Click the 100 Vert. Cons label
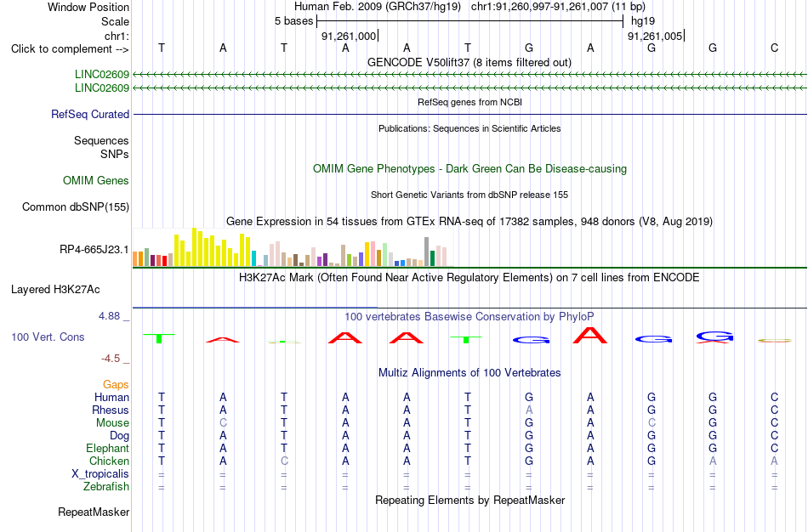The width and height of the screenshot is (808, 532). [x=48, y=337]
